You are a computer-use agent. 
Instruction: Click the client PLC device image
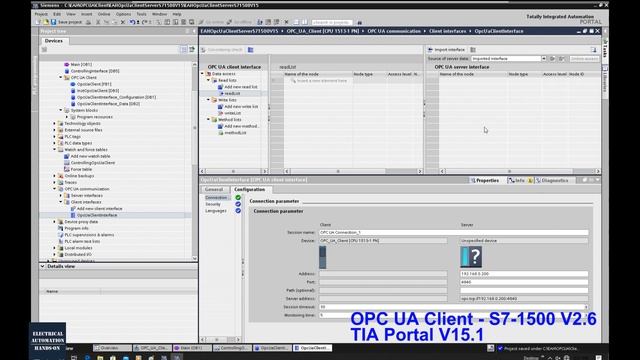(x=322, y=257)
